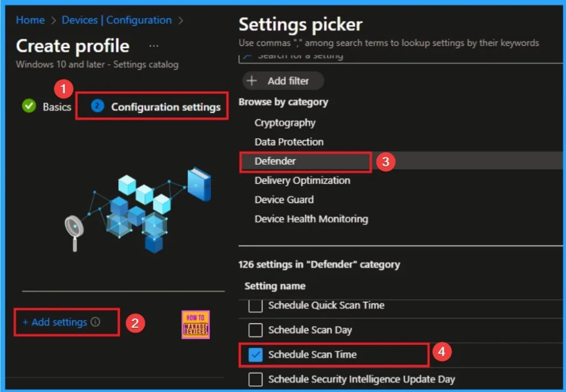566x392 pixels.
Task: Check Schedule Security Intelligence Update Day
Action: point(255,379)
